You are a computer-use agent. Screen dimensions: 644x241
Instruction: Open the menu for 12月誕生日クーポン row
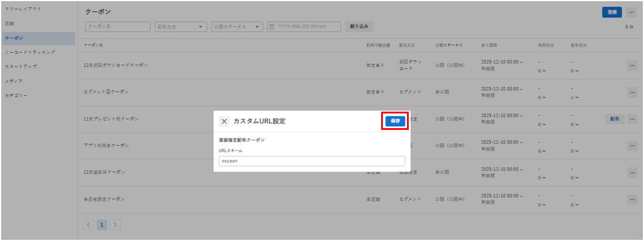pyautogui.click(x=632, y=172)
